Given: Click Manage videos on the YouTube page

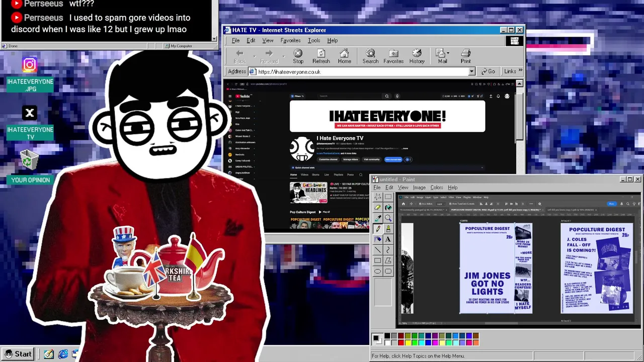Looking at the screenshot, I should 350,159.
